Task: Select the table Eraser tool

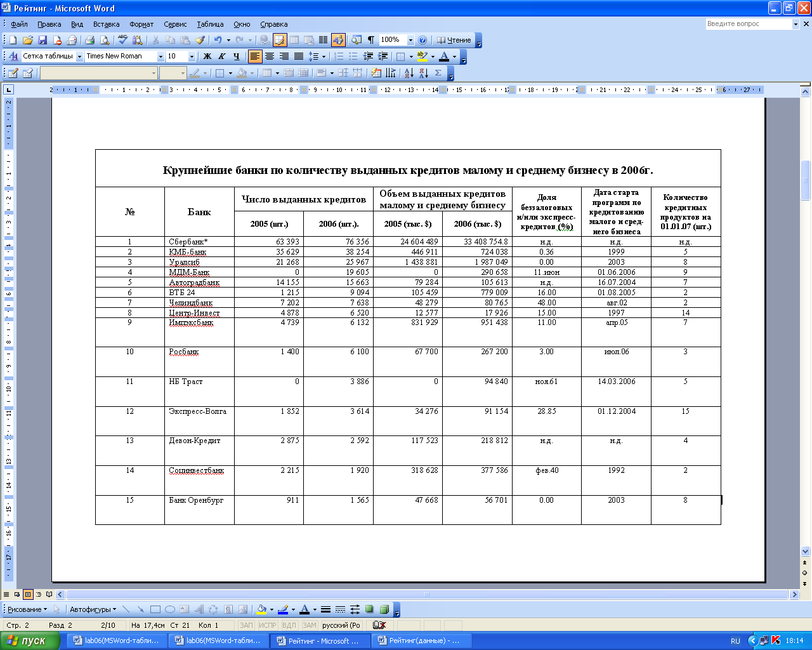Action: 27,73
